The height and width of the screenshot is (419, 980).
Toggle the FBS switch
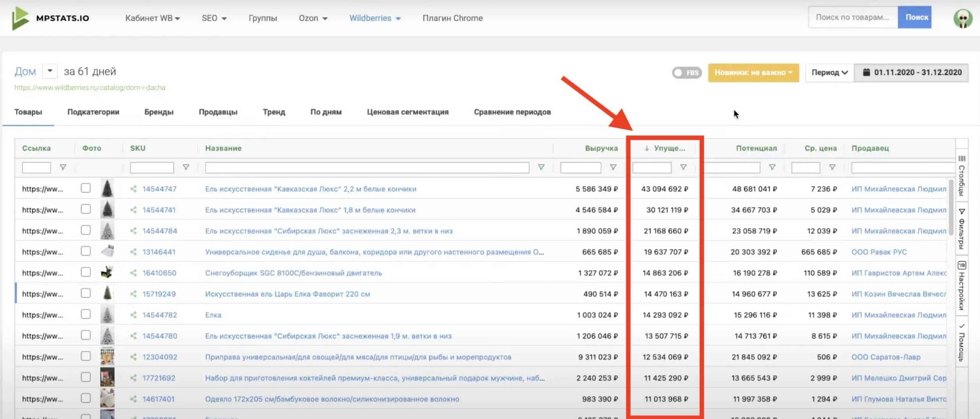686,72
